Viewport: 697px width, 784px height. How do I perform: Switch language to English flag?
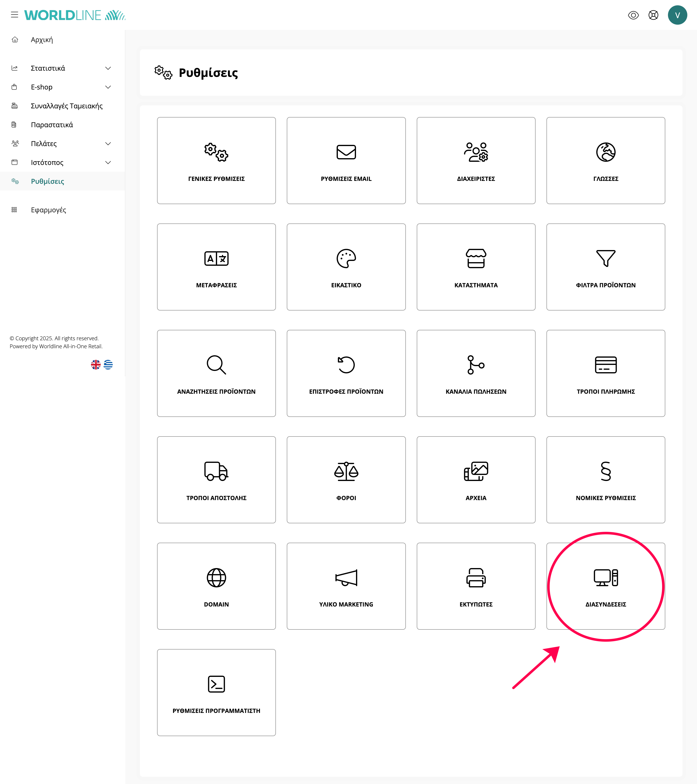(96, 364)
